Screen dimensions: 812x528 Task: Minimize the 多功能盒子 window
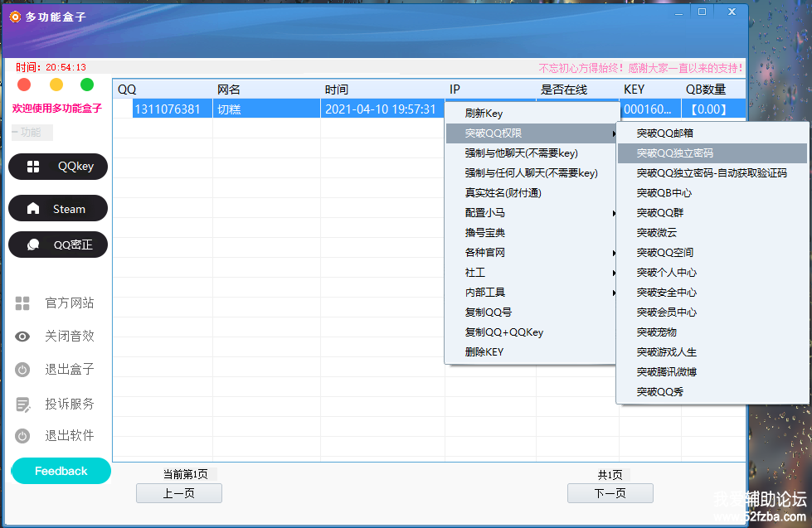tap(679, 12)
